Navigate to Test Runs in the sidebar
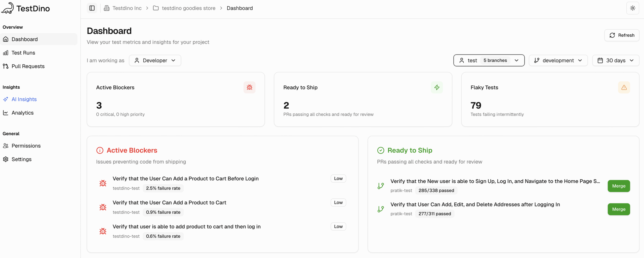The height and width of the screenshot is (258, 644). 23,53
